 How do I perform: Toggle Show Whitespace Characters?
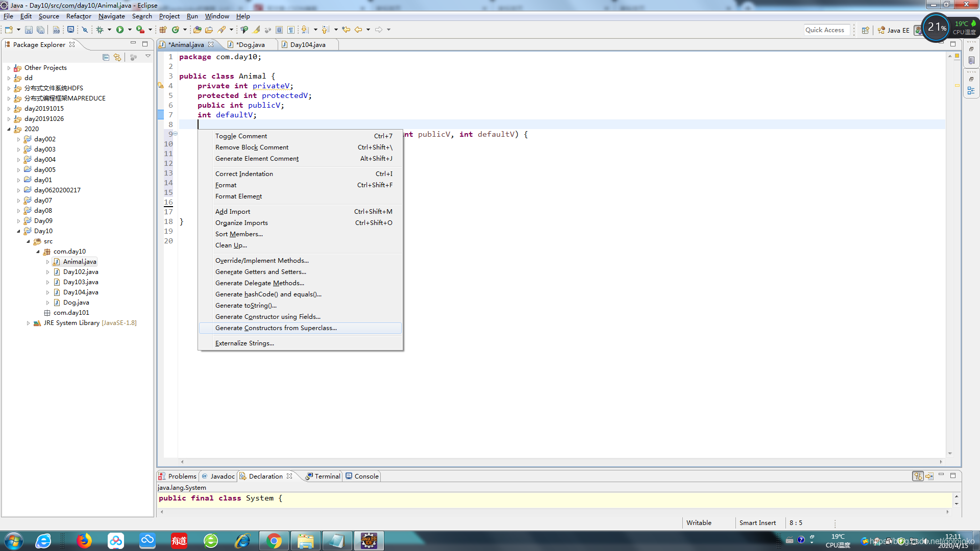[x=291, y=30]
